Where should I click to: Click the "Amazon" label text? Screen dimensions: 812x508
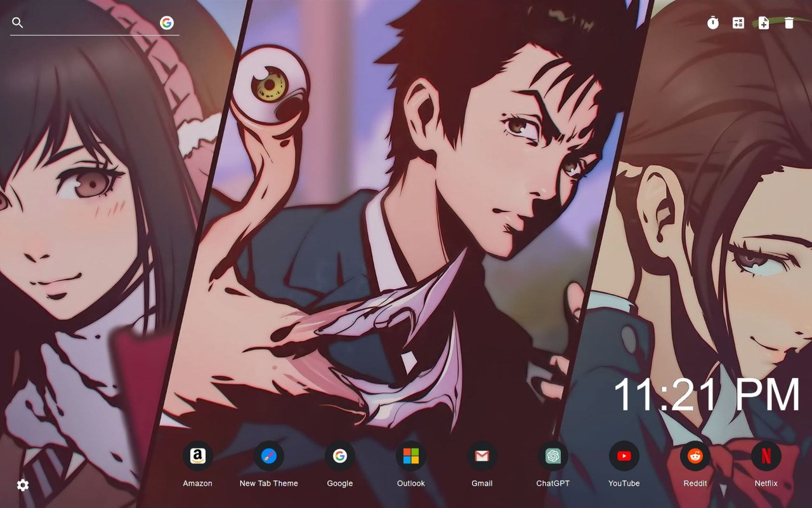click(x=198, y=483)
